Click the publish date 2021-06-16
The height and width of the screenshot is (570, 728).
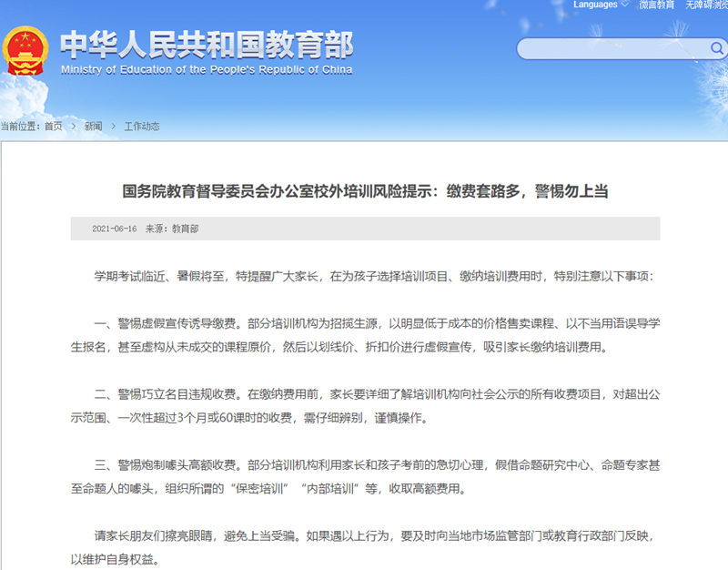pos(114,229)
